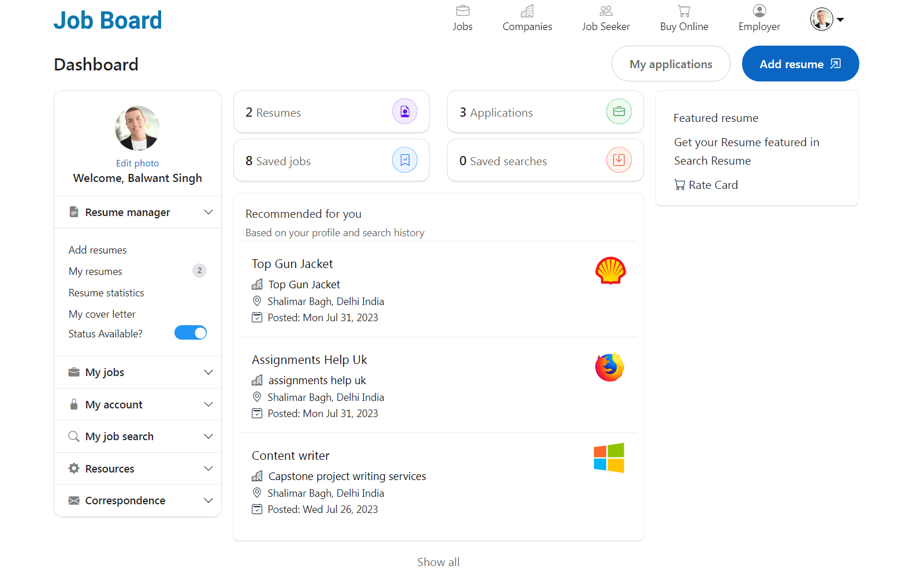Expand the My jobs section

click(208, 372)
